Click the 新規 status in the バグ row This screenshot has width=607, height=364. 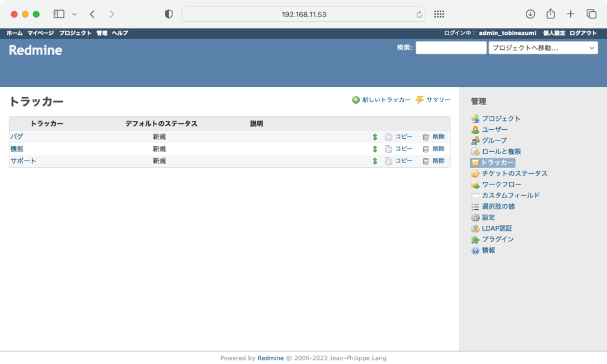(x=159, y=137)
